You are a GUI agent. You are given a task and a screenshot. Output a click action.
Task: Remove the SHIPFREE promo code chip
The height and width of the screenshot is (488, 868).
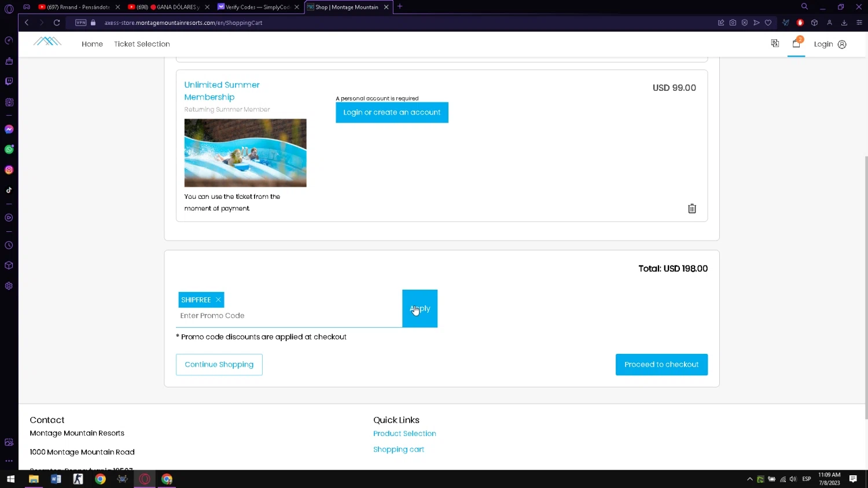(x=218, y=300)
